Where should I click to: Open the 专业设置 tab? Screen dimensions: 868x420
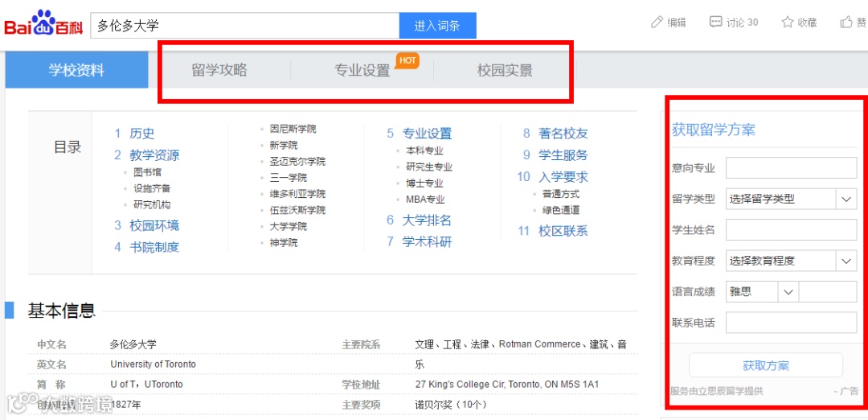click(x=362, y=70)
